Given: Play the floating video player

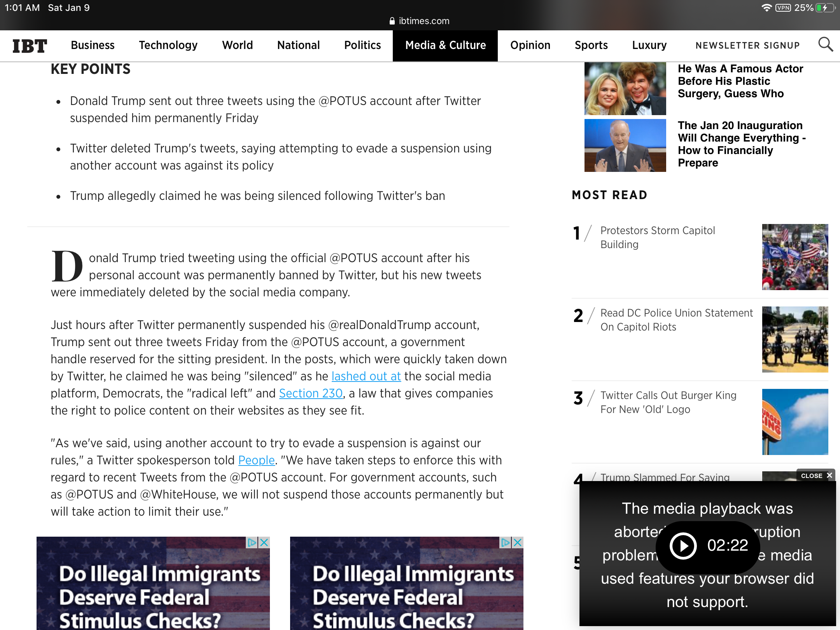Looking at the screenshot, I should [x=683, y=546].
